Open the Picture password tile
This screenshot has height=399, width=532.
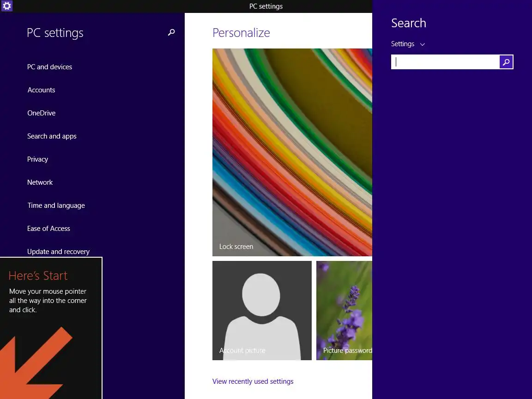coord(344,310)
